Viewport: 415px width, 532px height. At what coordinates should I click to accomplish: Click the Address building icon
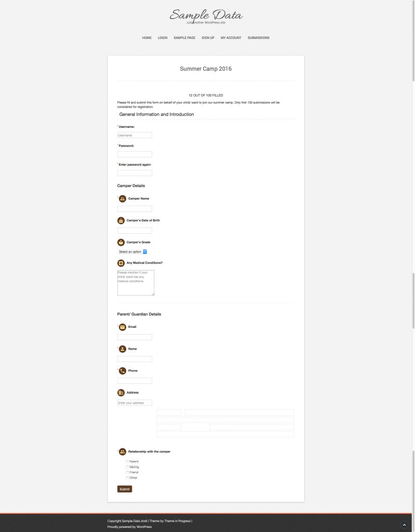pyautogui.click(x=121, y=393)
